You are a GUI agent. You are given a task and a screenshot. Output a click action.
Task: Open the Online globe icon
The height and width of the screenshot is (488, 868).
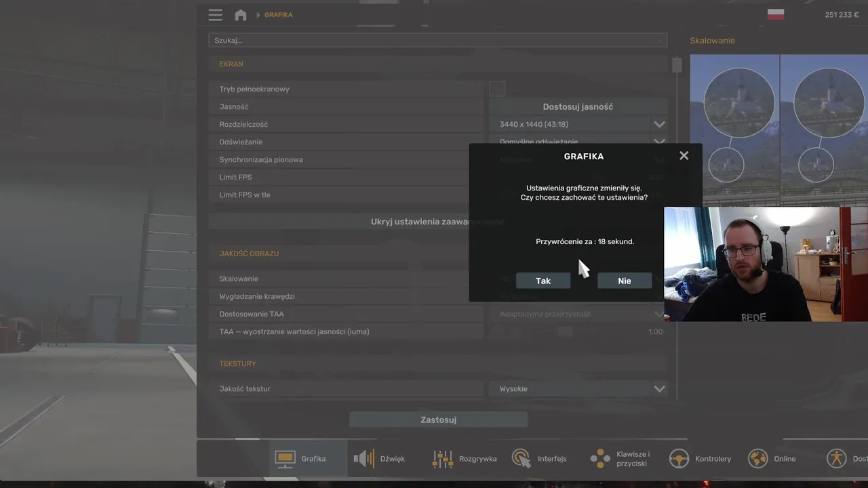tap(757, 459)
